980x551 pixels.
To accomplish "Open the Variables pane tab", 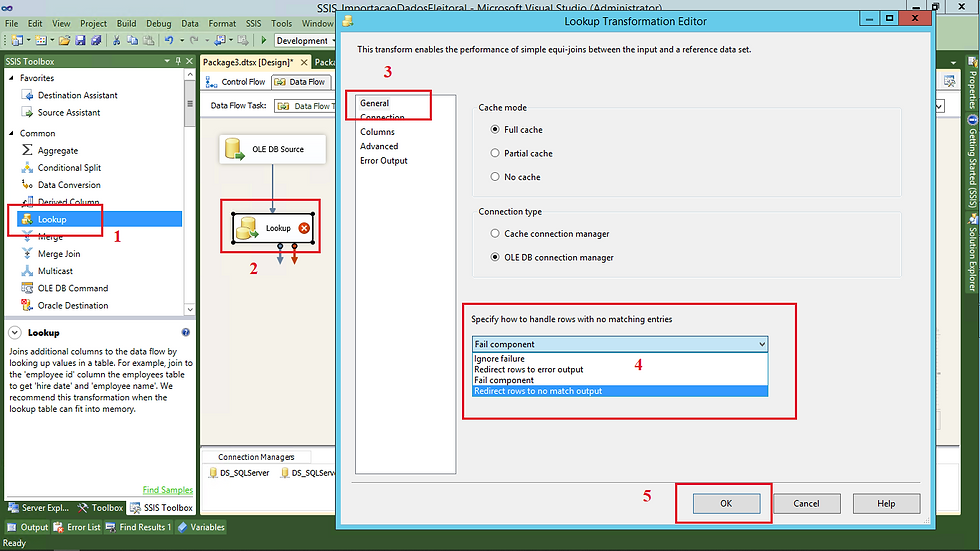I will [x=201, y=527].
